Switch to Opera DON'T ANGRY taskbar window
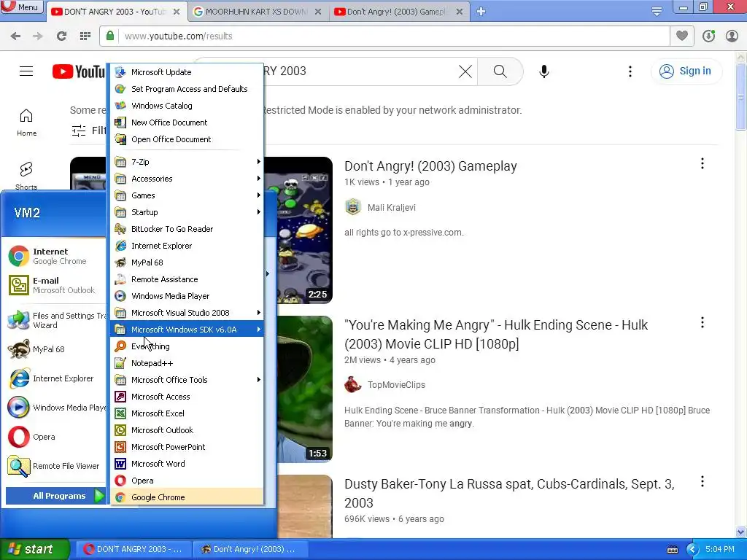Viewport: 747px width, 560px height. (x=133, y=549)
